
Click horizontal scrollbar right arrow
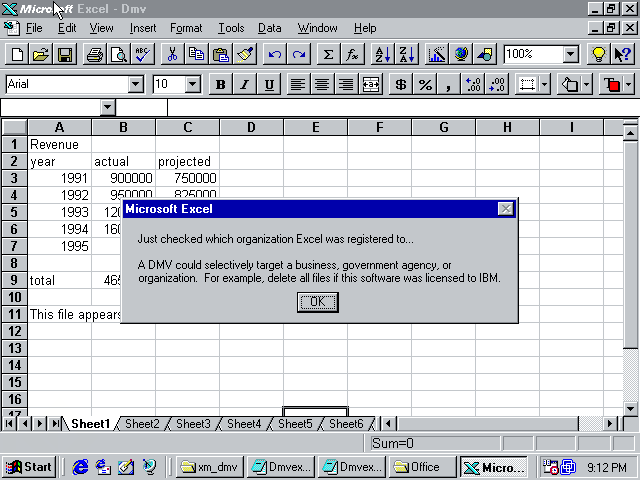[610, 424]
